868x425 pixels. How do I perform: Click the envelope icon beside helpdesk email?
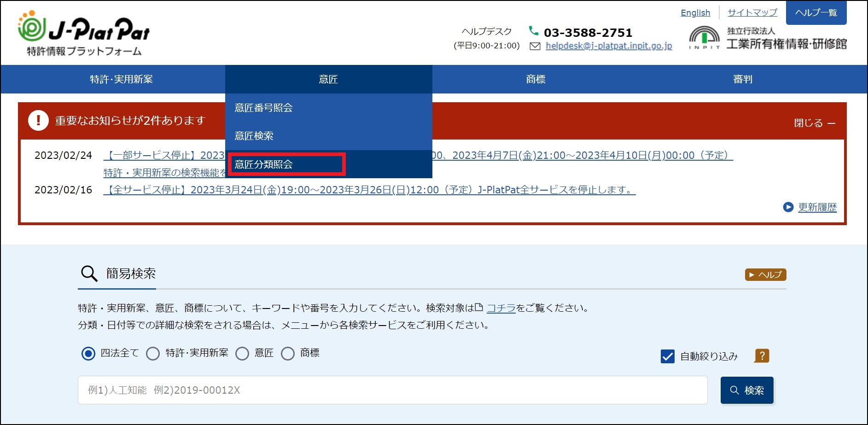click(x=535, y=46)
